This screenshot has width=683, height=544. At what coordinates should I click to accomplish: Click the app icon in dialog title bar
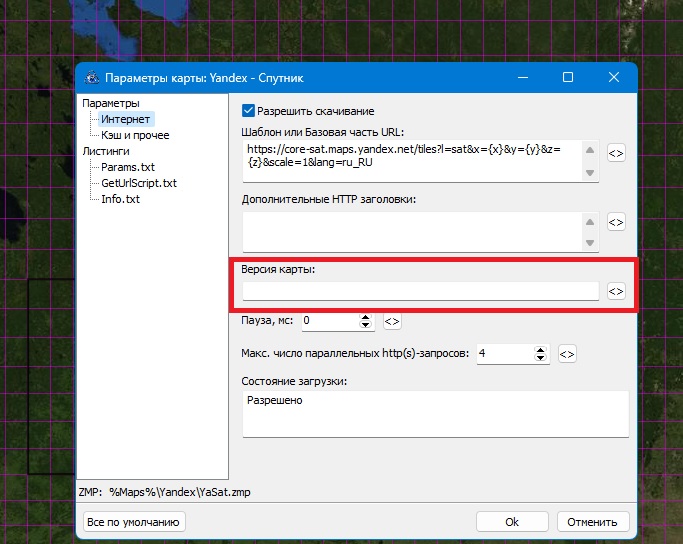pos(92,77)
